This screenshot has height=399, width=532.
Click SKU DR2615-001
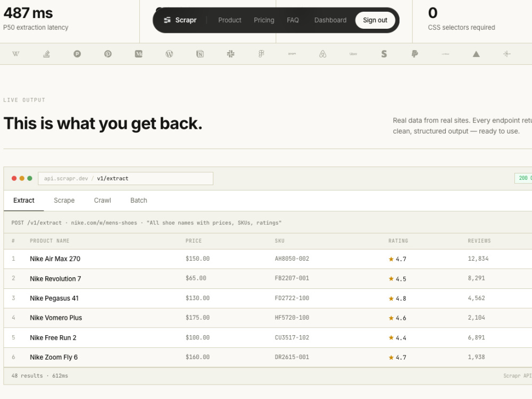pos(292,358)
